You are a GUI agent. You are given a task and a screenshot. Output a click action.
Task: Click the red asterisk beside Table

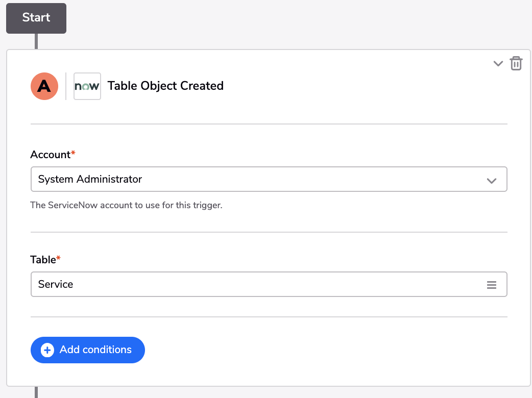click(x=58, y=258)
